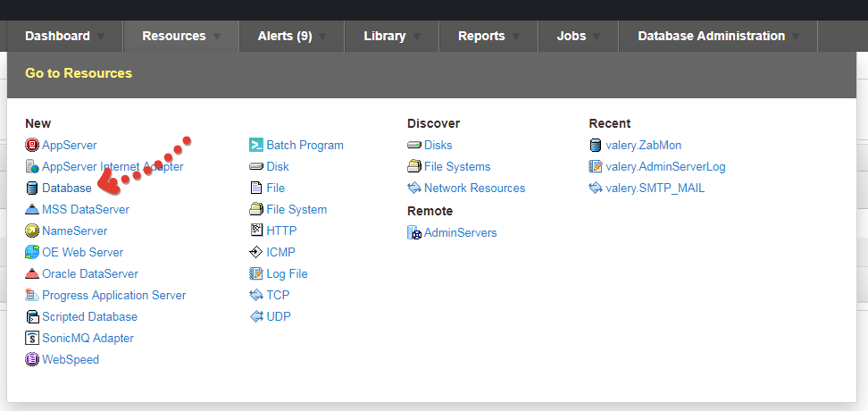Image resolution: width=868 pixels, height=411 pixels.
Task: Open recent resource valery.ZabMon
Action: pyautogui.click(x=643, y=145)
